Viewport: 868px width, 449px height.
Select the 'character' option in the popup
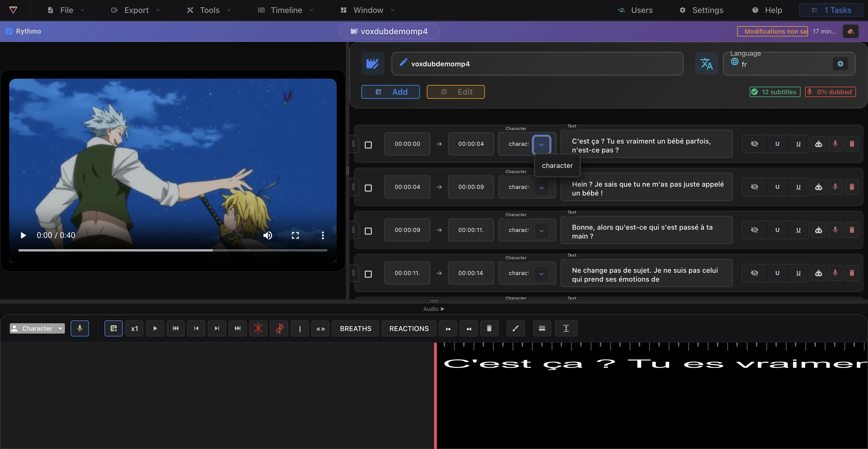click(x=557, y=166)
